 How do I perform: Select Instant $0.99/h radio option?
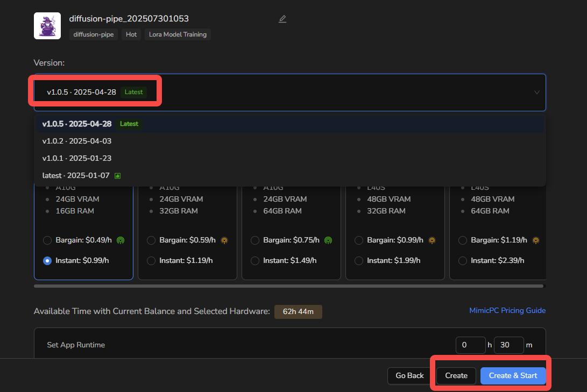coord(47,261)
